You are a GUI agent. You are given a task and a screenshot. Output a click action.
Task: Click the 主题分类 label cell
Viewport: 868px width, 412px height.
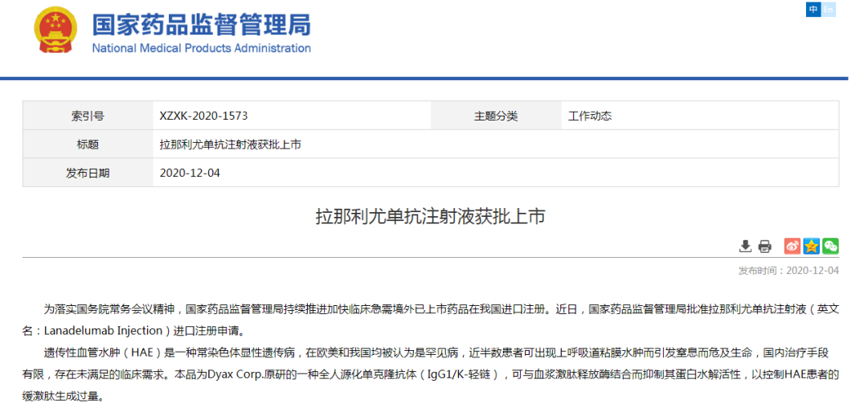(496, 116)
